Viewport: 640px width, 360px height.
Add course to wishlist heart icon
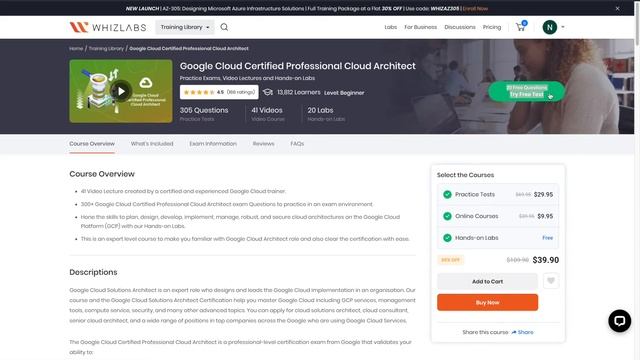point(551,281)
